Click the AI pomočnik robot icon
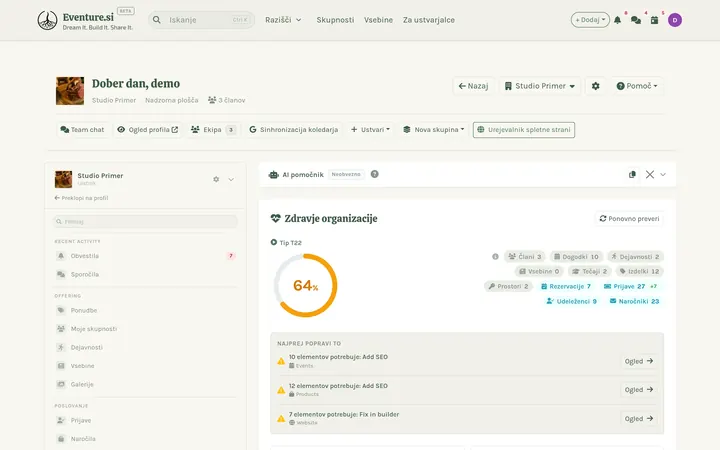This screenshot has height=450, width=720. coord(274,174)
